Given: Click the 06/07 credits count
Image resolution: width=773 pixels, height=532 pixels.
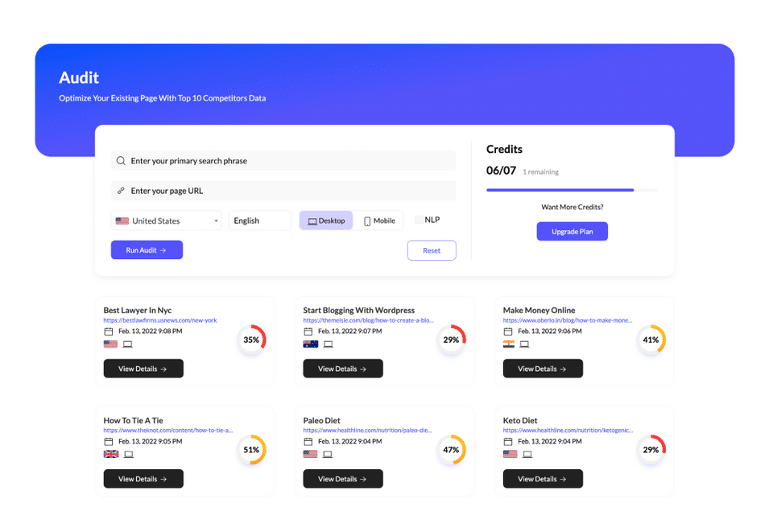Looking at the screenshot, I should [x=501, y=171].
